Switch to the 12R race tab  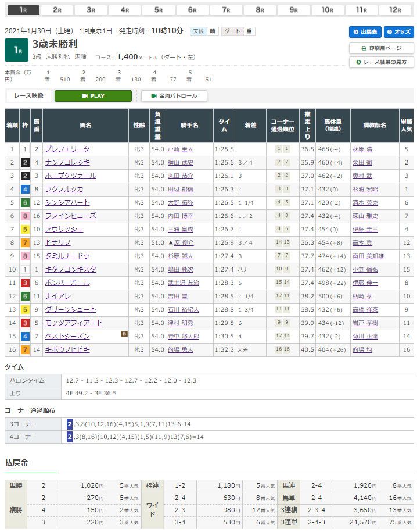point(395,10)
